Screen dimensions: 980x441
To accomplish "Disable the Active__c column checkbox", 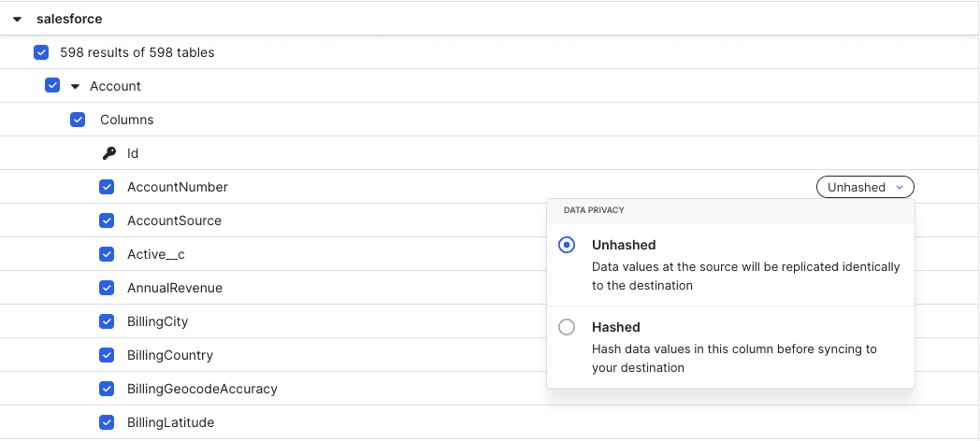I will pos(107,254).
